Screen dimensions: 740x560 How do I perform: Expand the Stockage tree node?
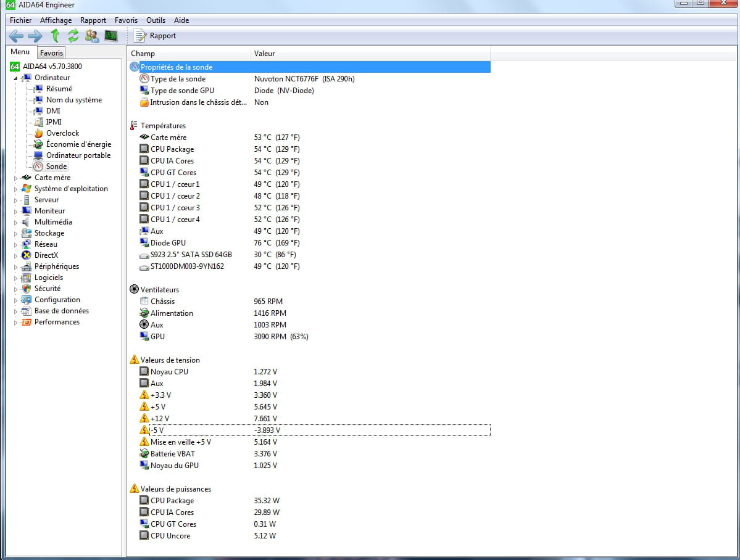(x=16, y=234)
